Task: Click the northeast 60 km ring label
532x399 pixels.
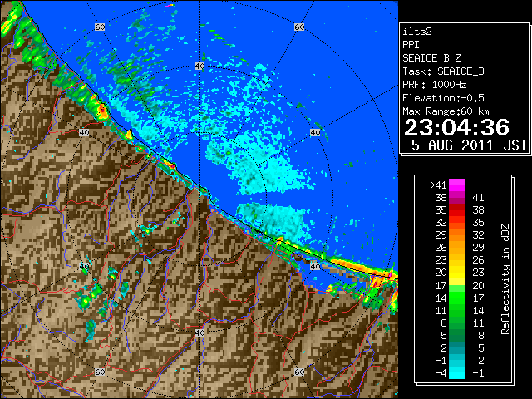Action: (x=299, y=27)
